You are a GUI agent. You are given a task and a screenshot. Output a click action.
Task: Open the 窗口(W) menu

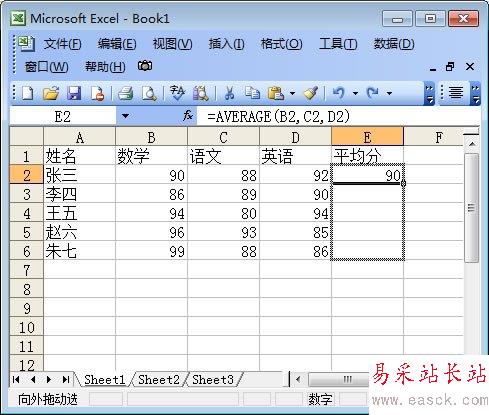click(47, 67)
